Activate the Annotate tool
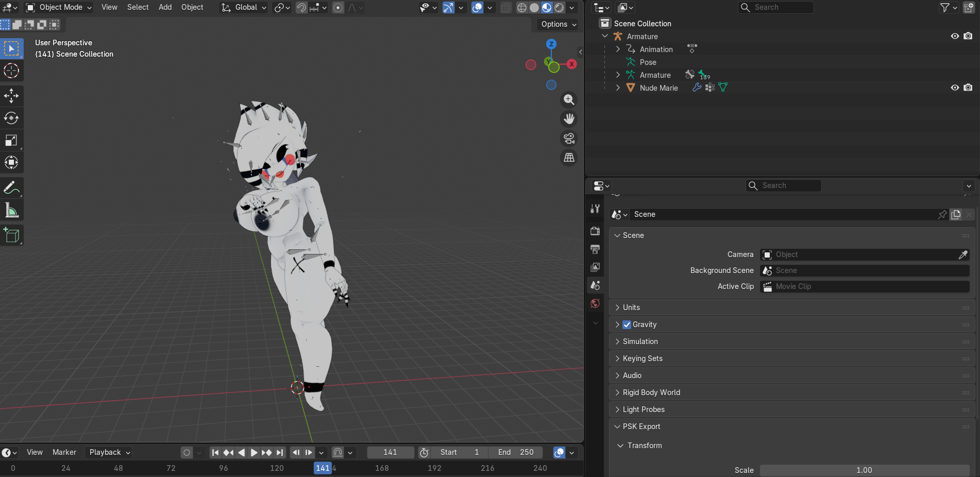 click(11, 188)
